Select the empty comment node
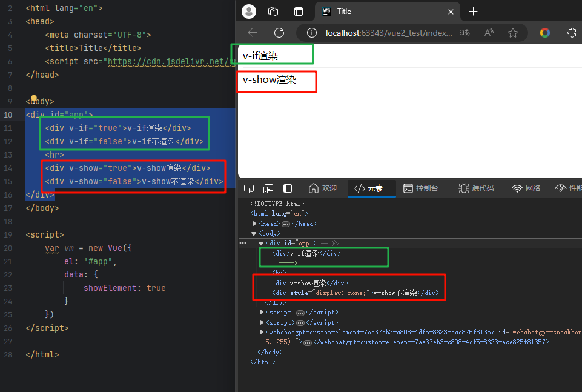 coord(284,263)
